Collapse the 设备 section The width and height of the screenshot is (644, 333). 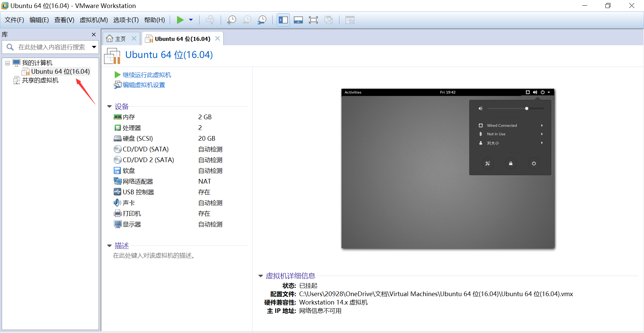[x=109, y=107]
